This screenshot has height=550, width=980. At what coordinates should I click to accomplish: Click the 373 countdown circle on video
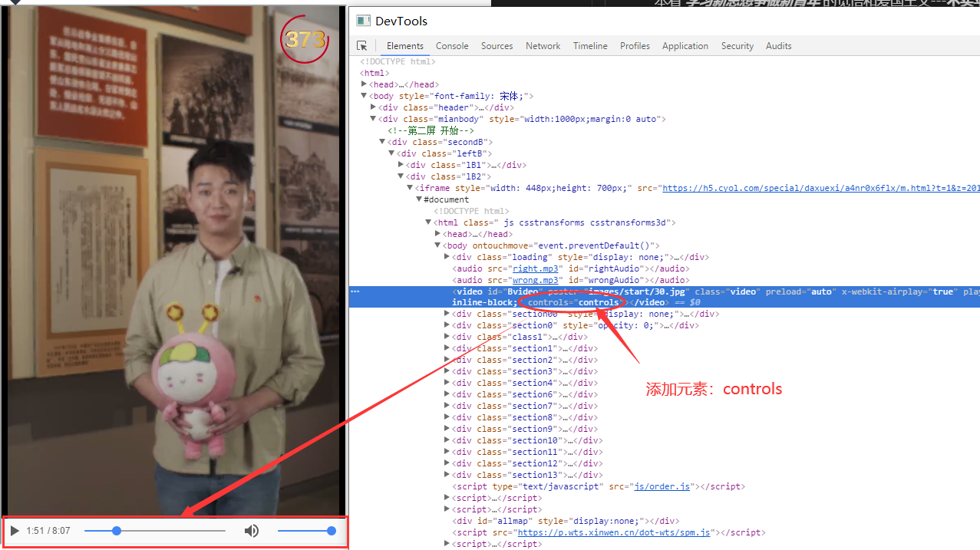click(x=305, y=38)
